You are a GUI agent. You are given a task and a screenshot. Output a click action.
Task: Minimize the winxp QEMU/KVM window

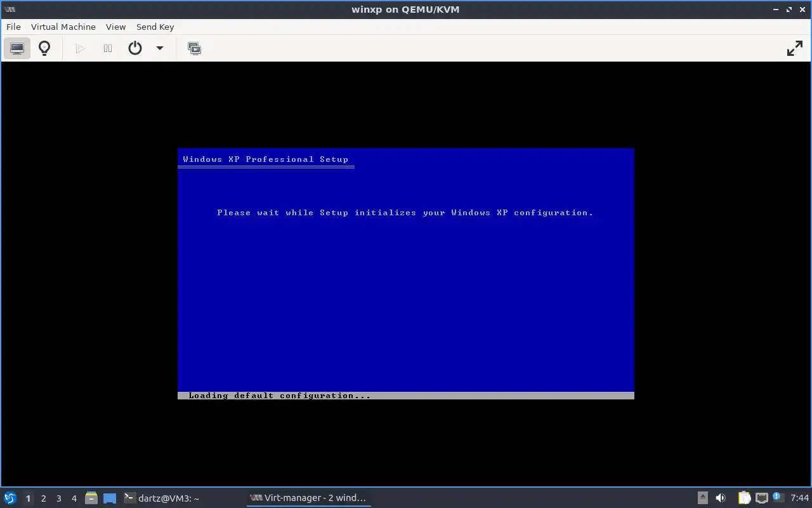tap(776, 10)
